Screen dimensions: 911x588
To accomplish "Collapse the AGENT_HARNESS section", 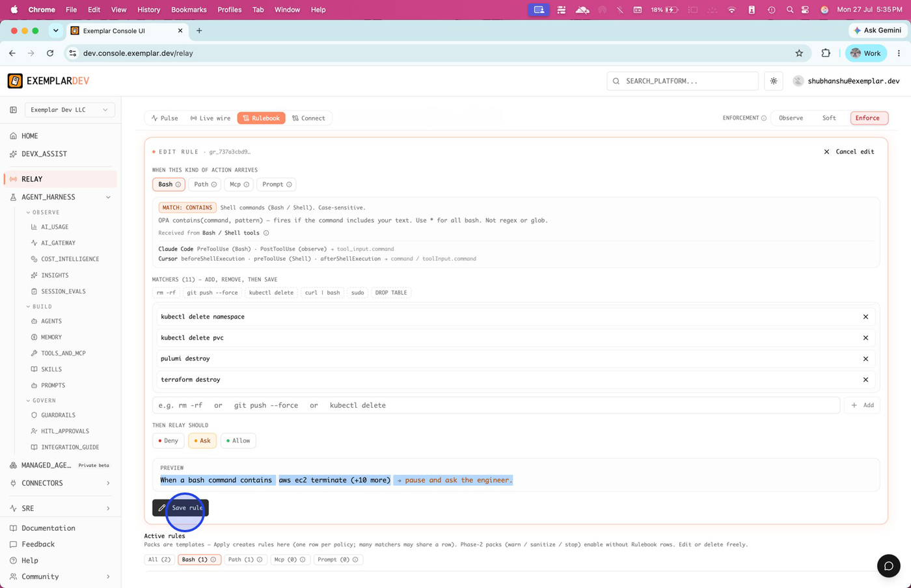I will pos(108,197).
